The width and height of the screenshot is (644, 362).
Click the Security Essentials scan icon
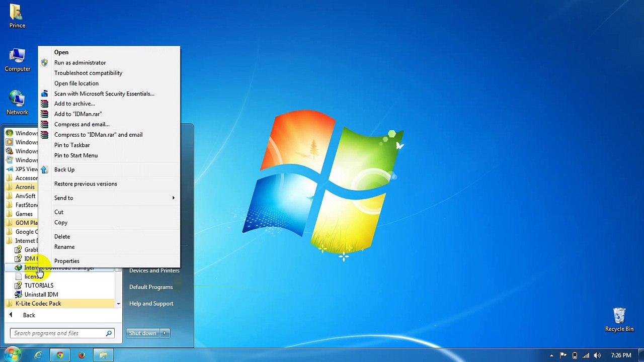coord(44,94)
